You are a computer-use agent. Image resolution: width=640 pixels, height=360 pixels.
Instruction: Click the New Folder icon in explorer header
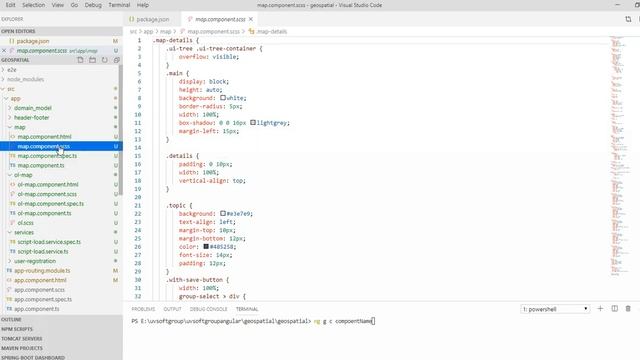coord(93,60)
